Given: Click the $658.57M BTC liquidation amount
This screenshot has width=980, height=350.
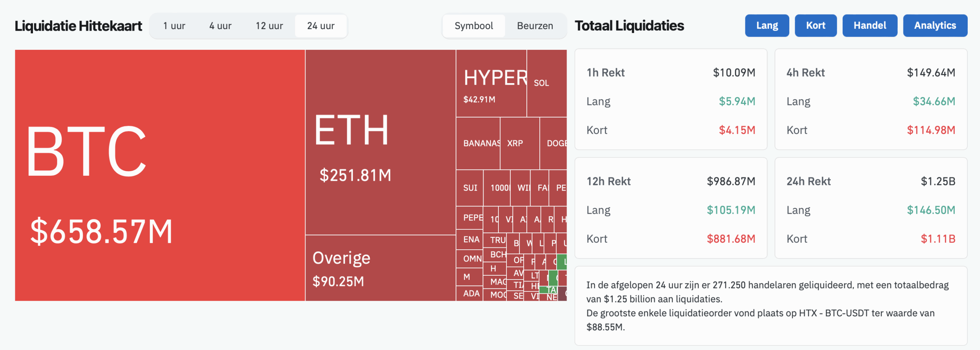Looking at the screenshot, I should (101, 231).
